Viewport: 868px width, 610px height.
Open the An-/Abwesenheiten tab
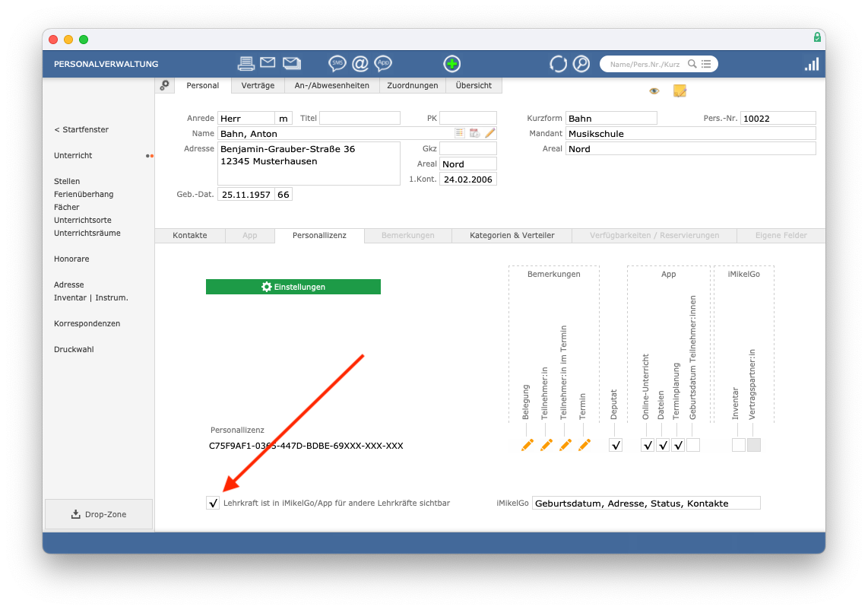click(x=331, y=85)
